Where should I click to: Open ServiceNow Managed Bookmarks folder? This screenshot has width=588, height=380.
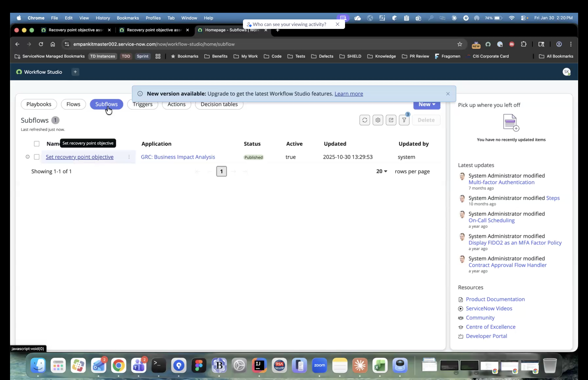pyautogui.click(x=49, y=56)
